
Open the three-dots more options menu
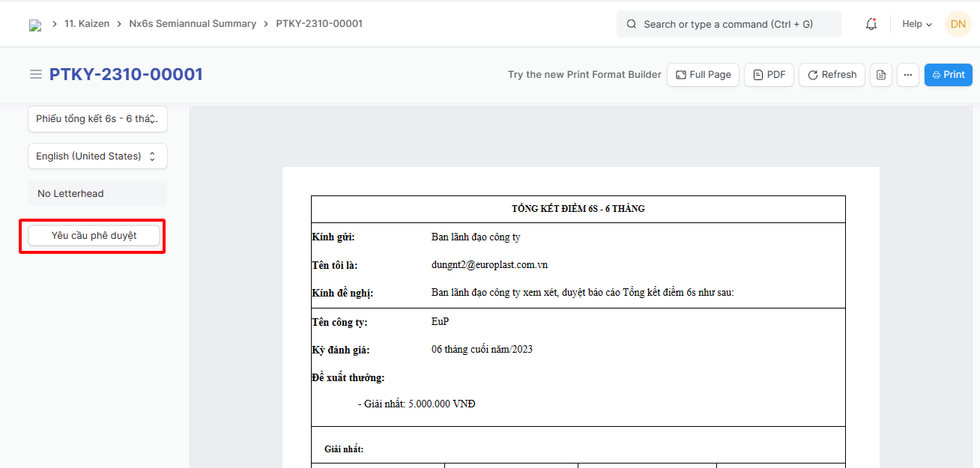click(907, 75)
